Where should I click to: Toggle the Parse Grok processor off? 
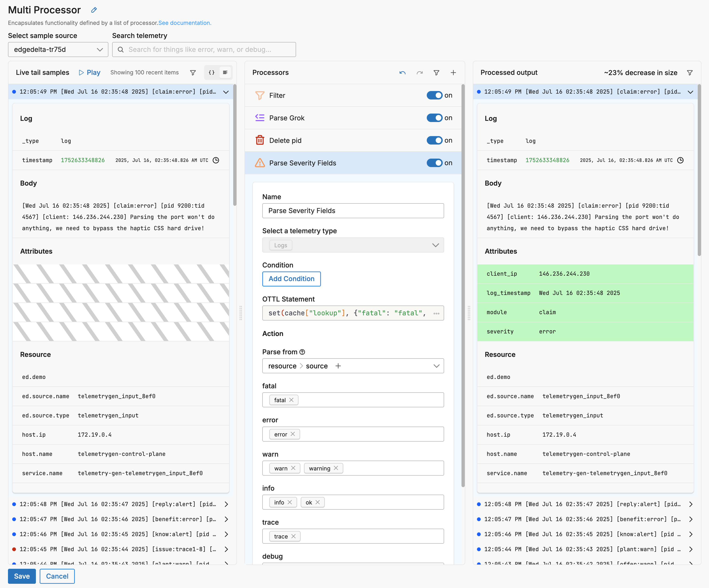click(435, 118)
